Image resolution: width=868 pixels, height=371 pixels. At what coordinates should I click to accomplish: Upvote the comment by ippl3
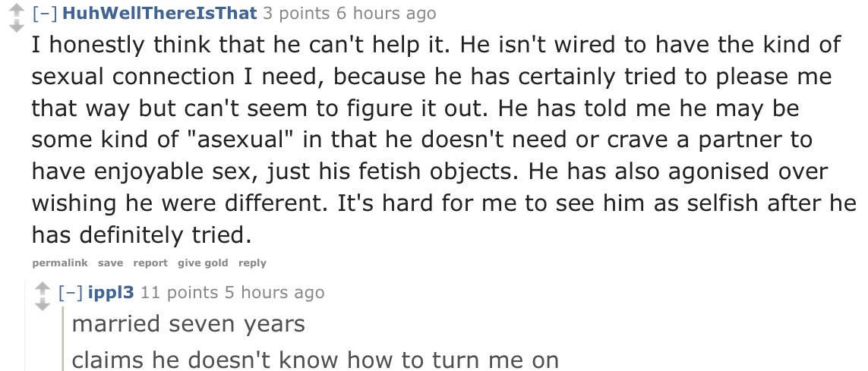coord(43,289)
